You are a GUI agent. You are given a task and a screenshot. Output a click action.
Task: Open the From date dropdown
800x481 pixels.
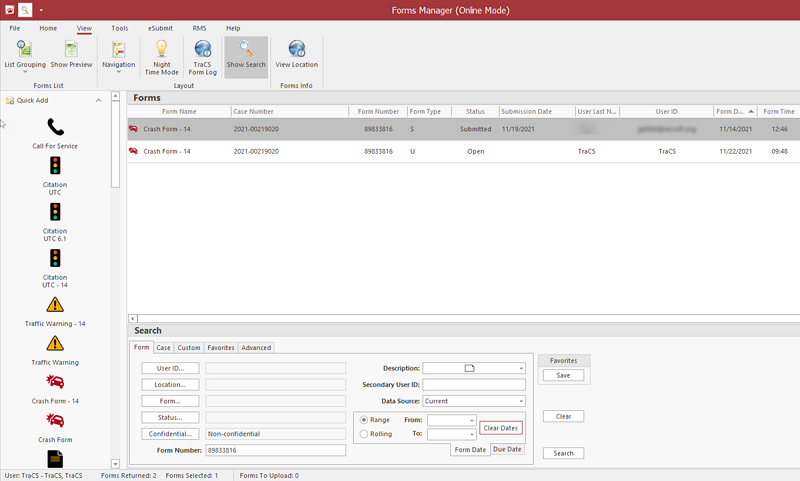(471, 420)
